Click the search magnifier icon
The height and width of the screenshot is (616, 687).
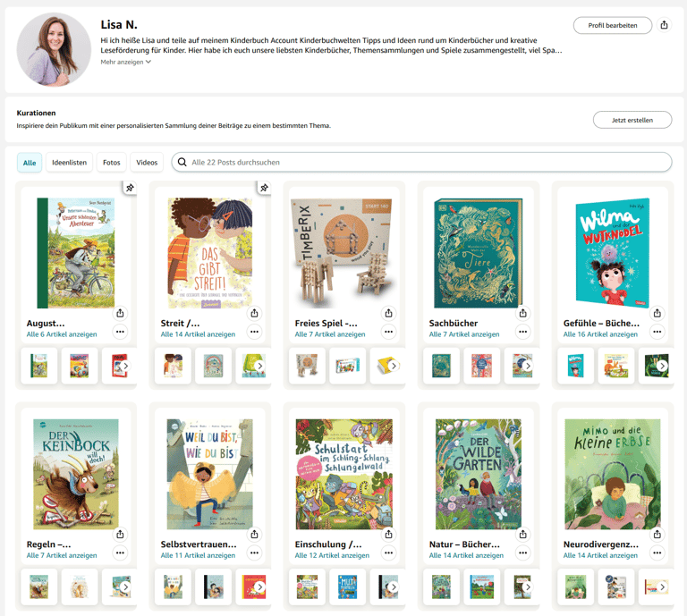(x=182, y=162)
